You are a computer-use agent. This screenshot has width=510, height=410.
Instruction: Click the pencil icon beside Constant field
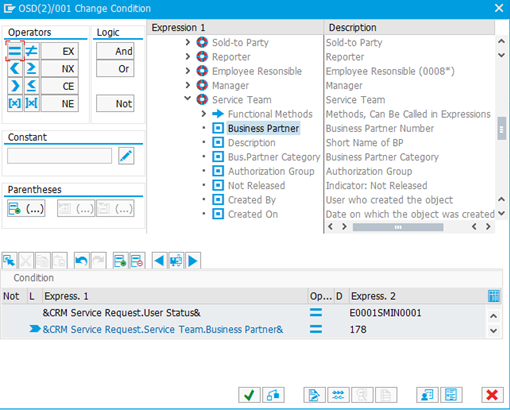pos(126,156)
